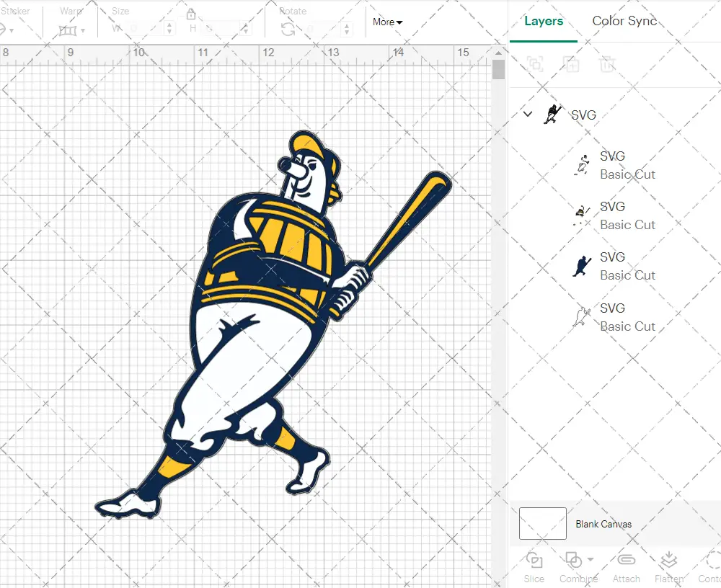Toggle the size aspect ratio lock
721x588 pixels.
point(191,14)
